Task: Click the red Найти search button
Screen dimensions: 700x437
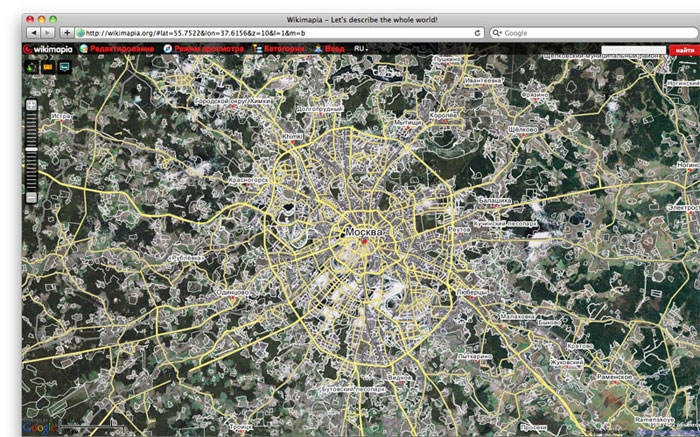Action: pos(684,49)
